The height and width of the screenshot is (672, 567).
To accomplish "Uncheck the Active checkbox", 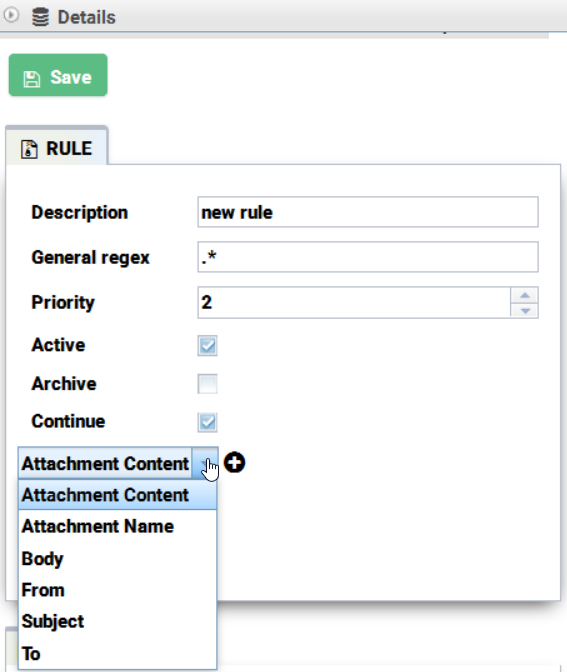I will [x=207, y=345].
